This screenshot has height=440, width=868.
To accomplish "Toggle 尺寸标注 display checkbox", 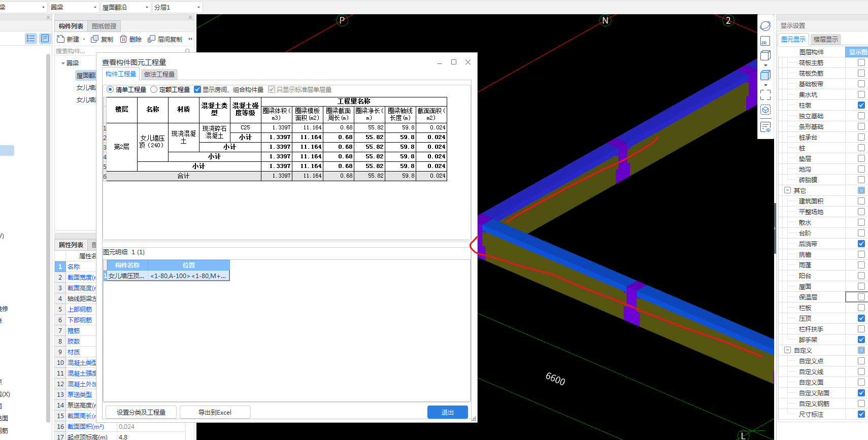I will (861, 414).
